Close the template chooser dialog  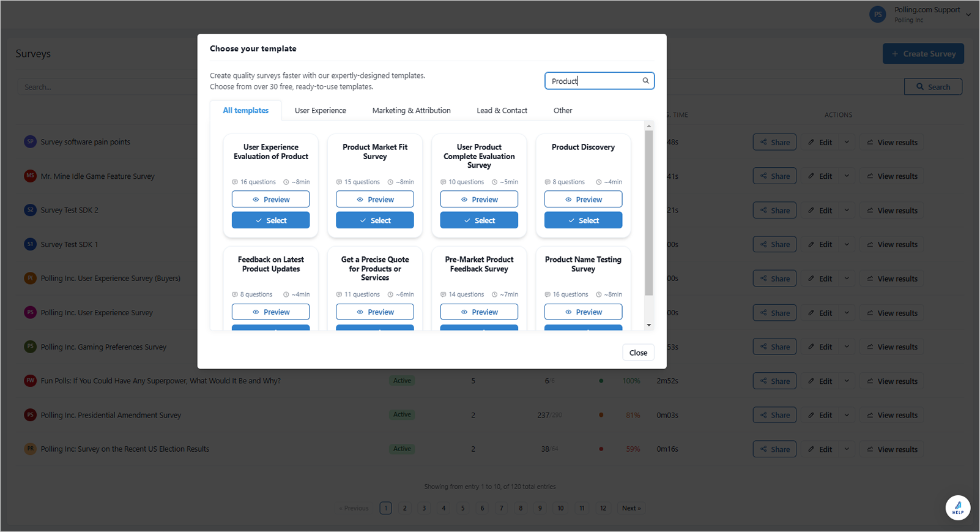click(x=638, y=353)
